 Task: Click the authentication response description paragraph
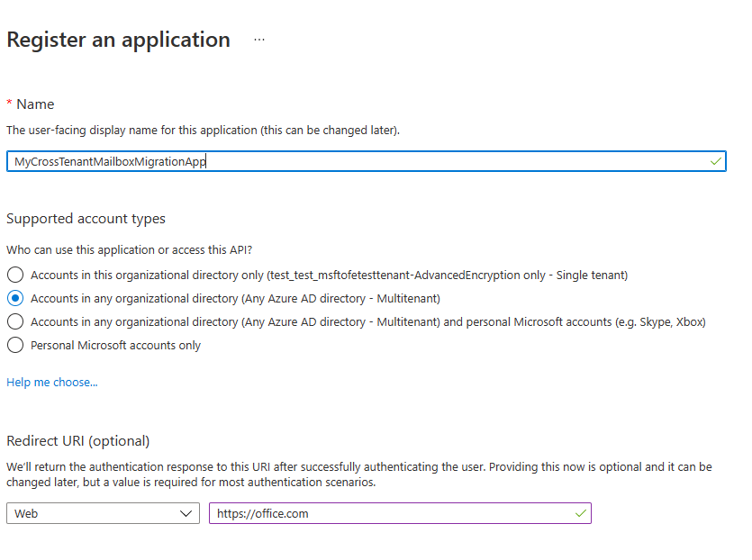pyautogui.click(x=358, y=474)
